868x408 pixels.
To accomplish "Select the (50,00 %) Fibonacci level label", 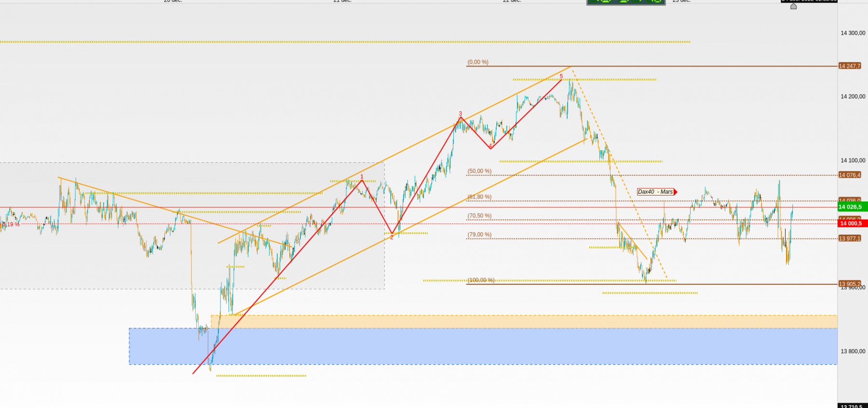I will 479,171.
